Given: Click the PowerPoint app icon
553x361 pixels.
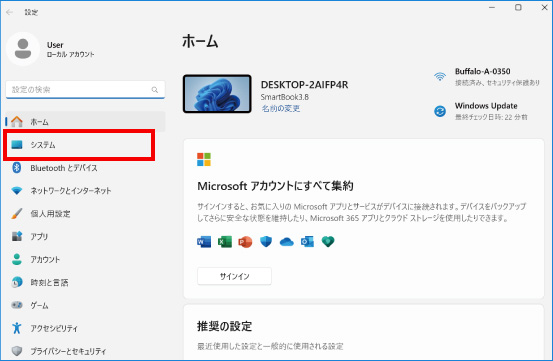Looking at the screenshot, I should pos(245,242).
